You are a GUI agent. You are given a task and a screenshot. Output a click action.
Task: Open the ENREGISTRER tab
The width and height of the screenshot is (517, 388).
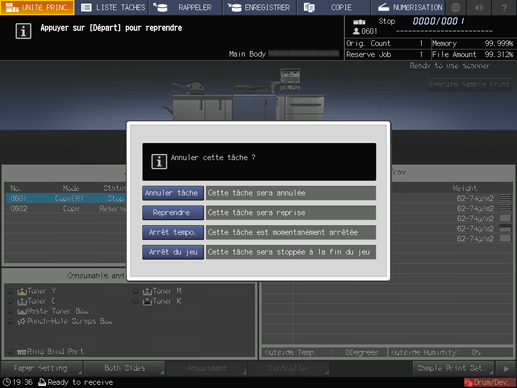(x=260, y=7)
